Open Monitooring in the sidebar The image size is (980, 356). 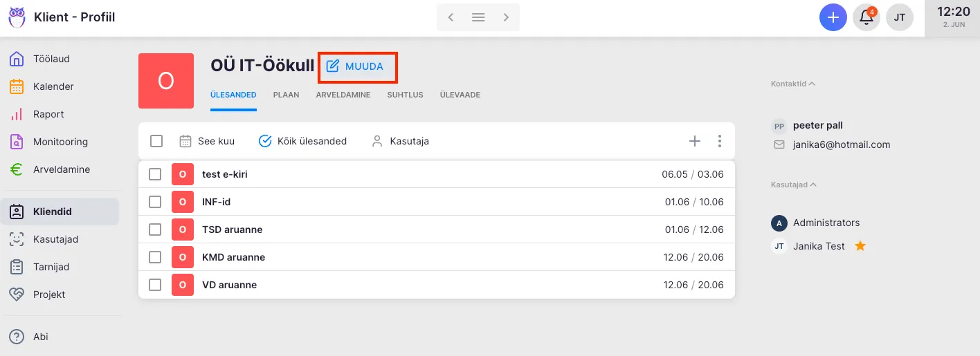(x=60, y=142)
